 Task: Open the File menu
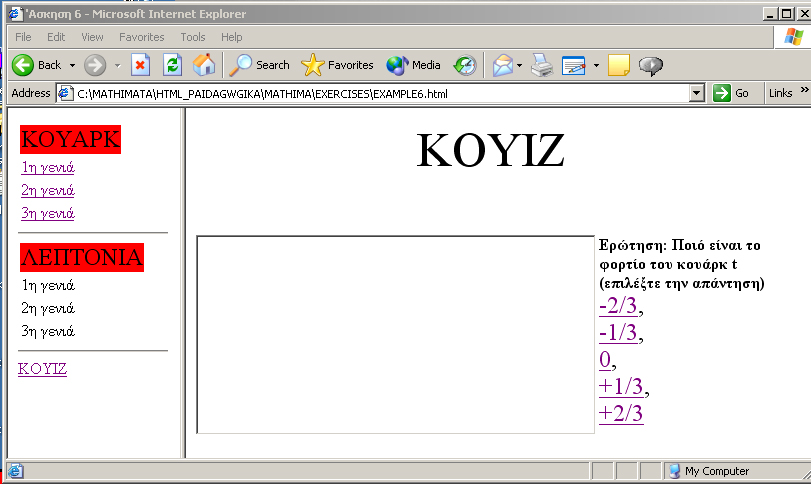click(23, 37)
